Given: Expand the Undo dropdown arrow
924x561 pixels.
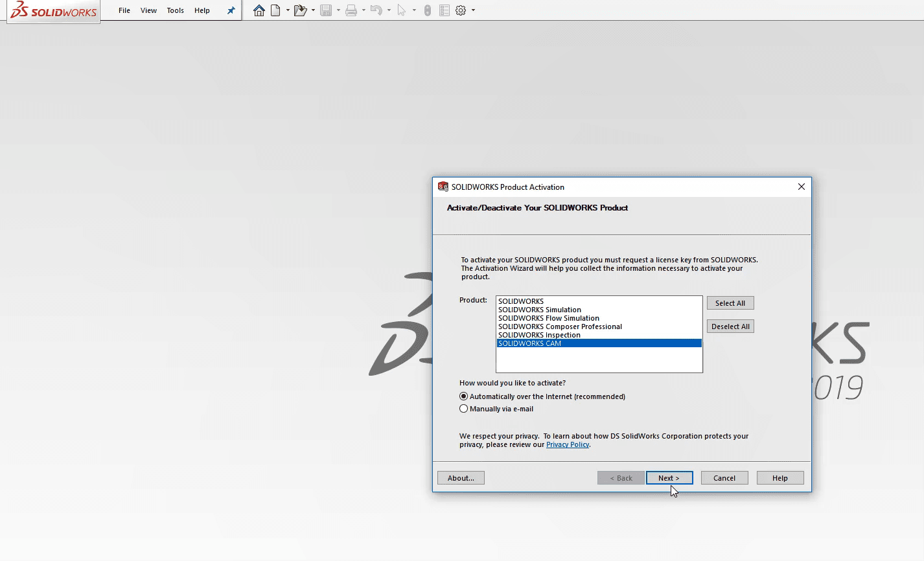Looking at the screenshot, I should pos(389,10).
